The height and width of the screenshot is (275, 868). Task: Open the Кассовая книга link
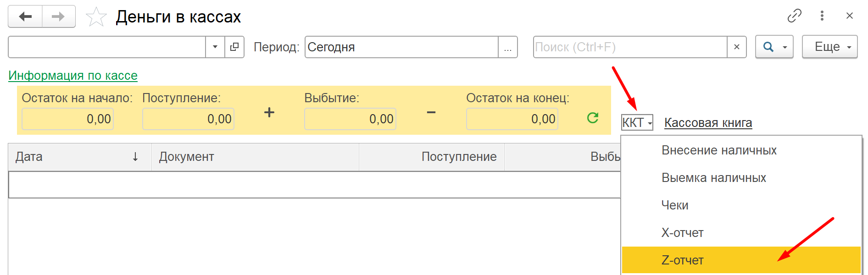click(708, 122)
